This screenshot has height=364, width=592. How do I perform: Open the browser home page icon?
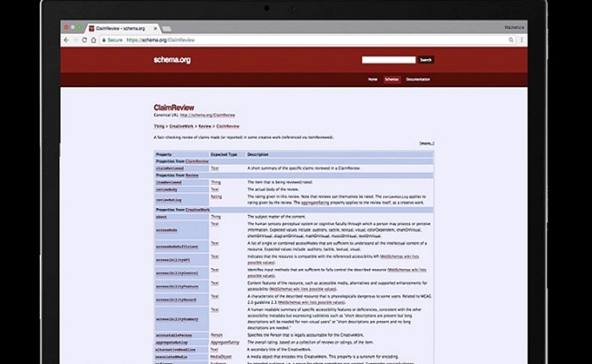[x=93, y=40]
